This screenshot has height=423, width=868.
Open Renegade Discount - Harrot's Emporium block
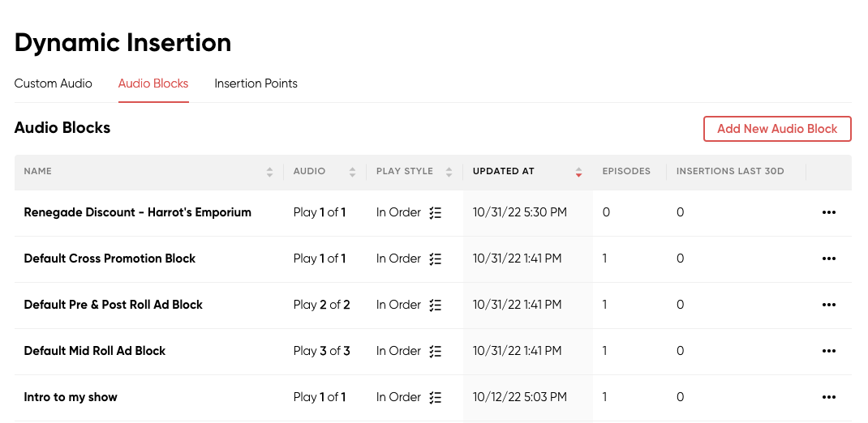[x=137, y=212]
